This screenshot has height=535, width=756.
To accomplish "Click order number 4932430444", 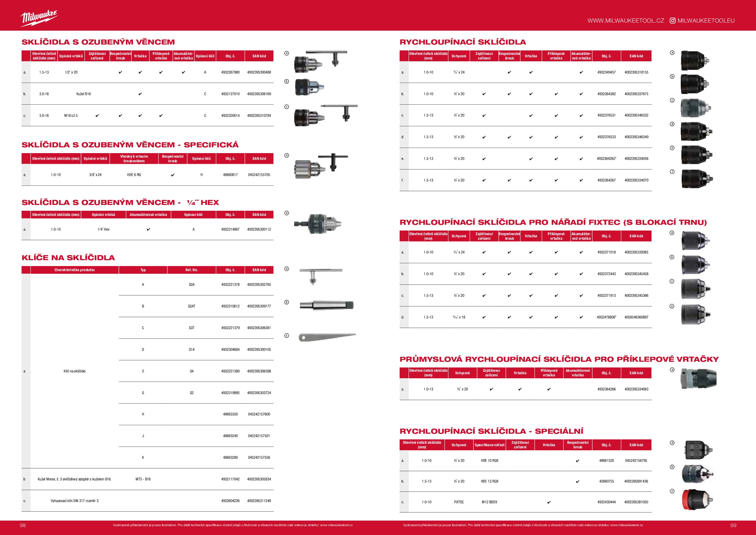I will [607, 502].
